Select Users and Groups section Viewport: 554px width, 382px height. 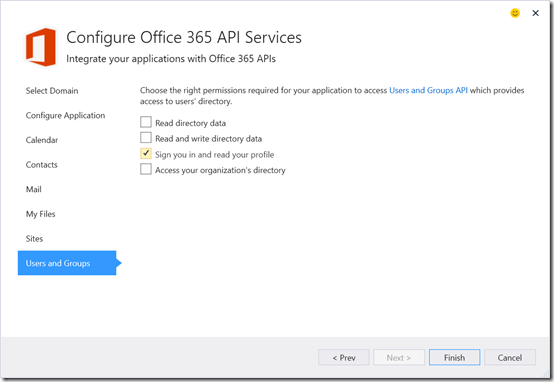tap(67, 263)
